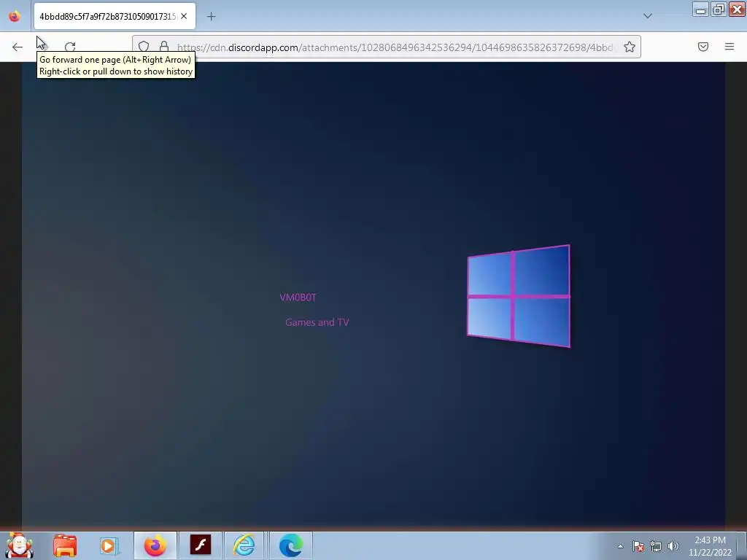Launch Internet Explorer from taskbar
The height and width of the screenshot is (560, 747).
pyautogui.click(x=244, y=545)
